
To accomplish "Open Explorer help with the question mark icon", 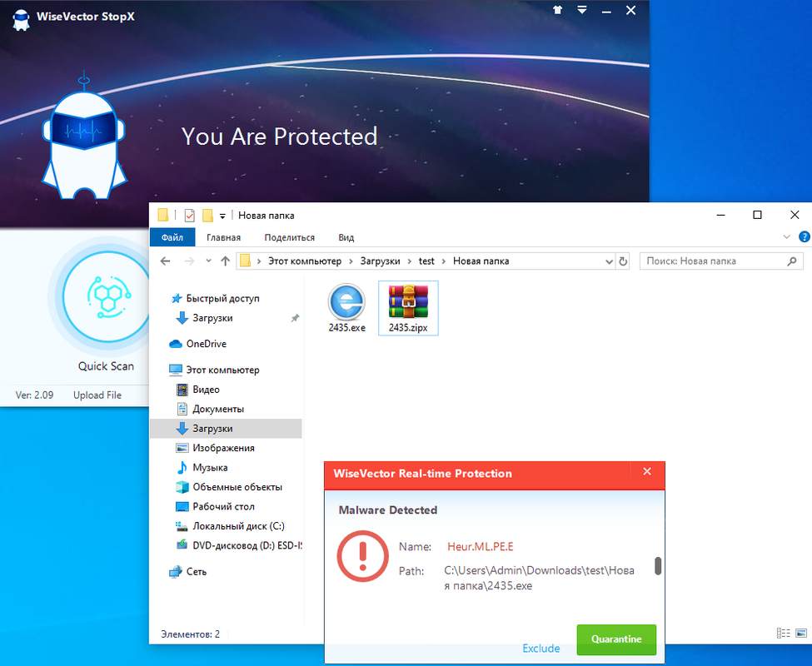I will click(x=805, y=237).
